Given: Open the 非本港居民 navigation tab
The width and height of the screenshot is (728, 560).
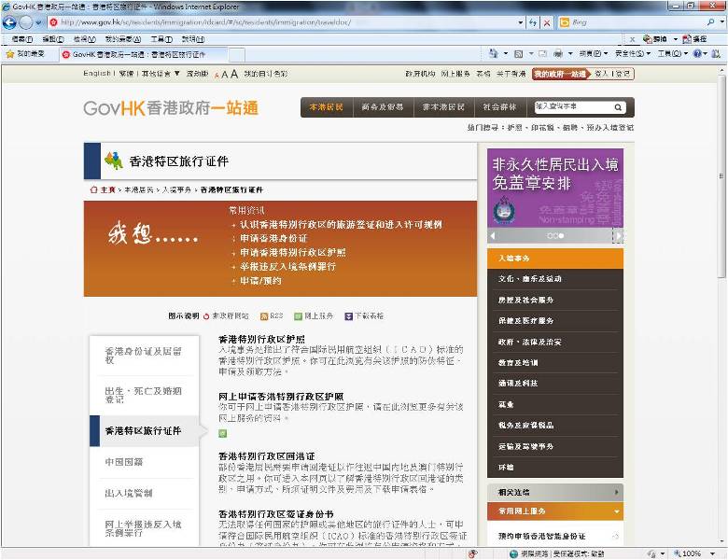Looking at the screenshot, I should (443, 107).
